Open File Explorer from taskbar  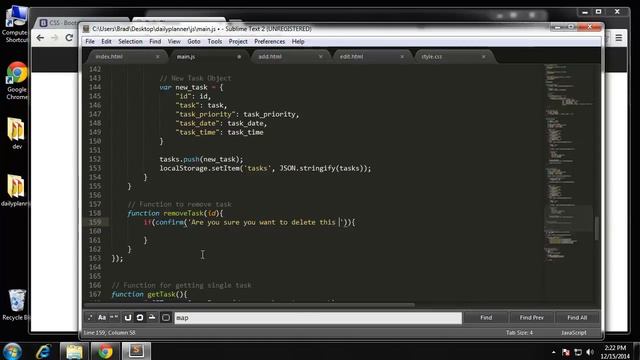[74, 351]
